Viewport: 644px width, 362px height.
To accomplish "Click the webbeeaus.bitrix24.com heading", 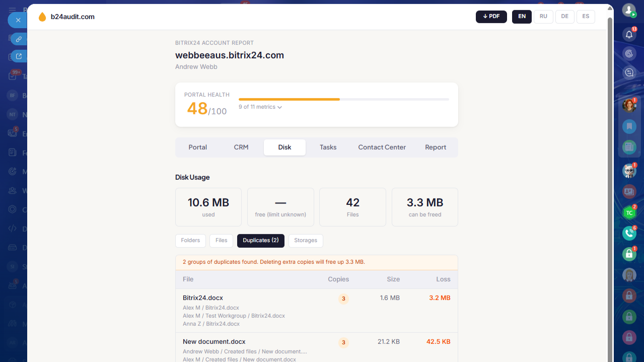I will point(230,55).
